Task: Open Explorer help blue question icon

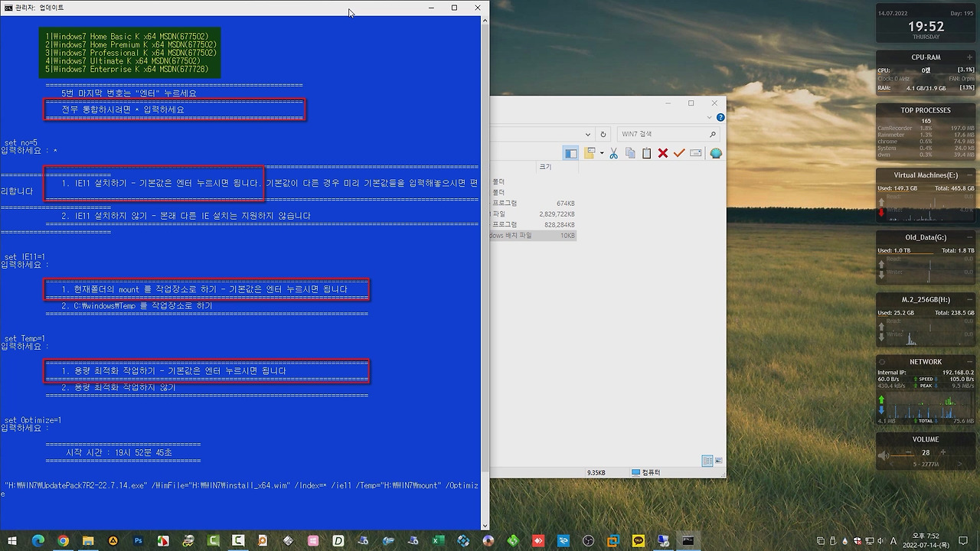Action: (720, 118)
